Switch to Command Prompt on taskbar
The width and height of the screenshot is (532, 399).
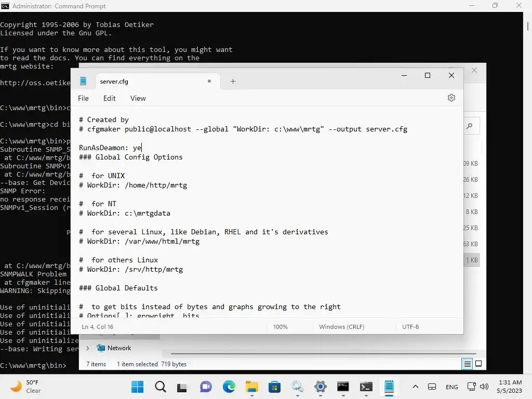click(343, 387)
